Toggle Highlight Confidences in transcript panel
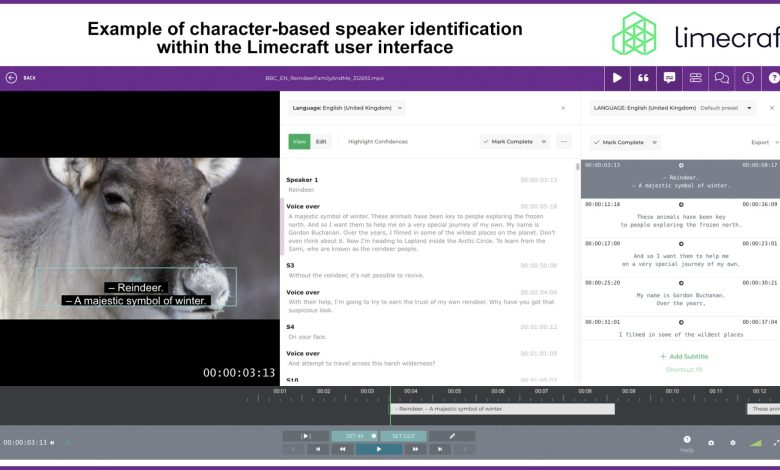Screen dimensions: 780x470 click(x=377, y=142)
